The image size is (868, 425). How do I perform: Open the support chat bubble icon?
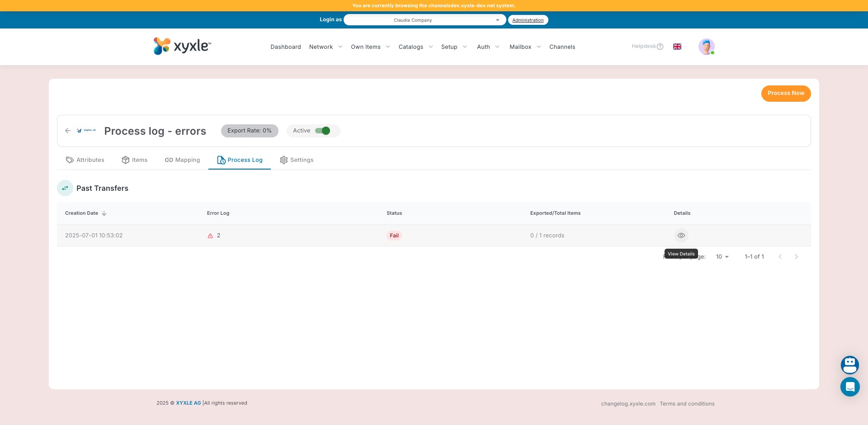tap(849, 387)
